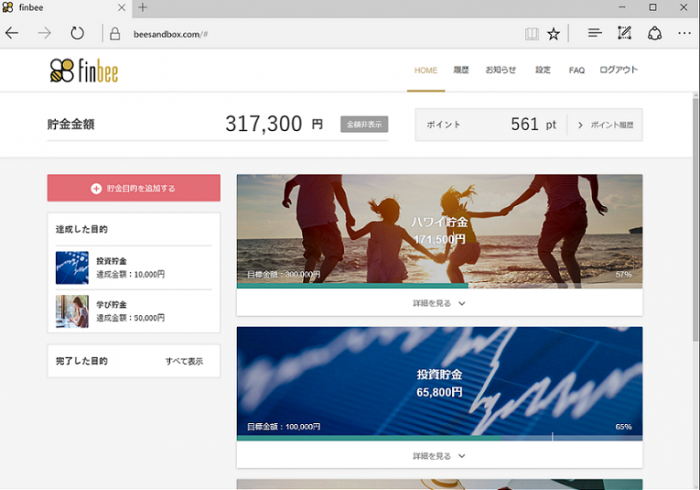Add page to favorites star icon
This screenshot has width=700, height=490.
pos(554,34)
